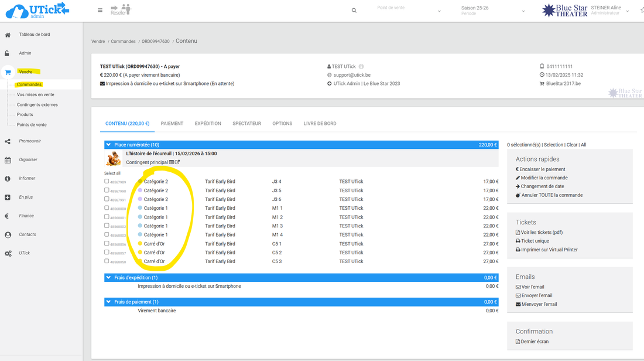Collapse the Frais d'expédition section
This screenshot has height=361, width=644.
[108, 278]
